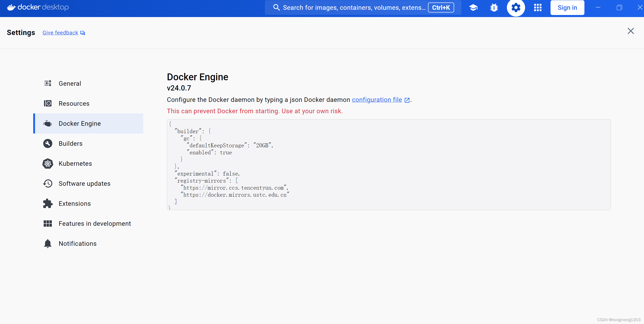Close the Settings panel with X
Image resolution: width=644 pixels, height=324 pixels.
tap(631, 31)
